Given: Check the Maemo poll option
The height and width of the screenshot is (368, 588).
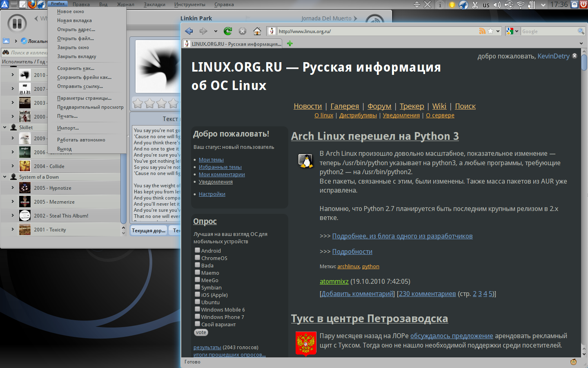Looking at the screenshot, I should tap(197, 272).
